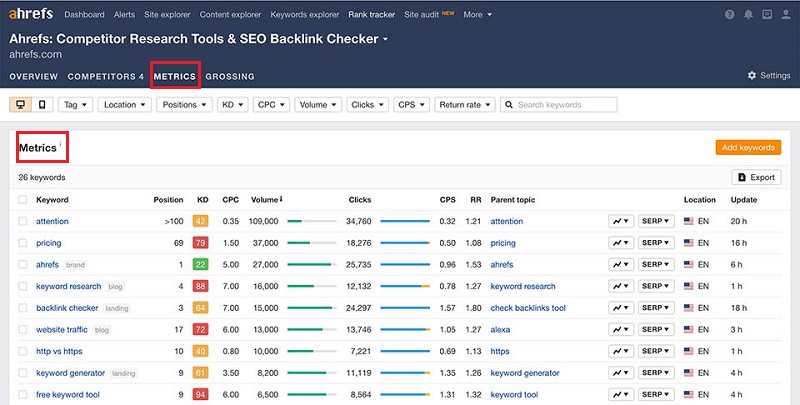Open the user account profile icon
The image size is (800, 405).
pos(786,14)
